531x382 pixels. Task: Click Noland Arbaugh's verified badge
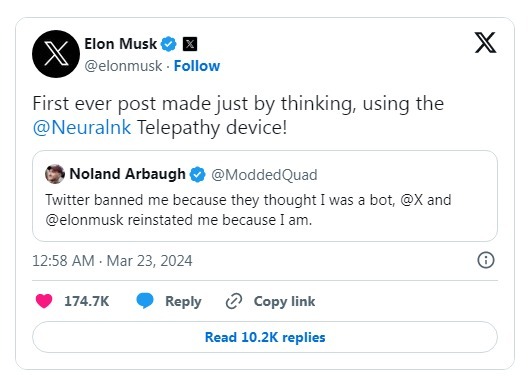[198, 174]
